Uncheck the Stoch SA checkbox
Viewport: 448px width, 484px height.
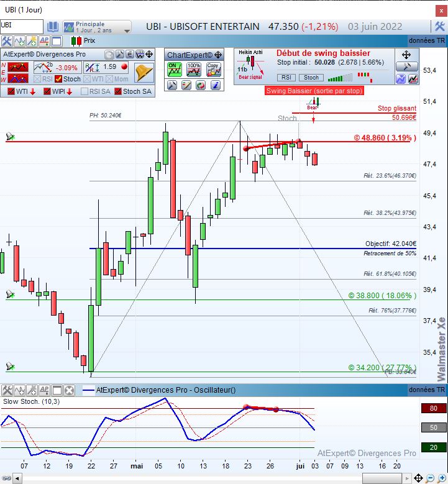coord(117,91)
